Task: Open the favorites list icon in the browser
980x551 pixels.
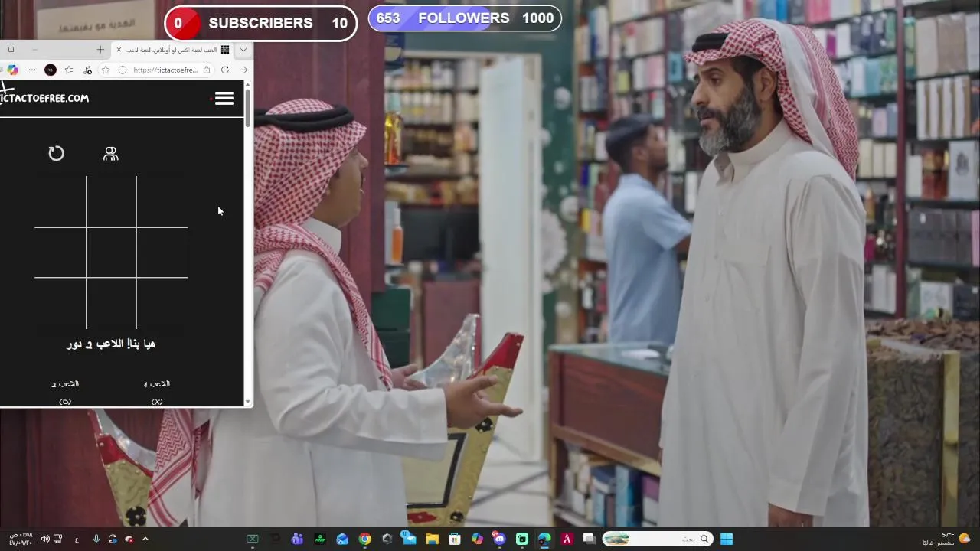Action: click(x=69, y=70)
